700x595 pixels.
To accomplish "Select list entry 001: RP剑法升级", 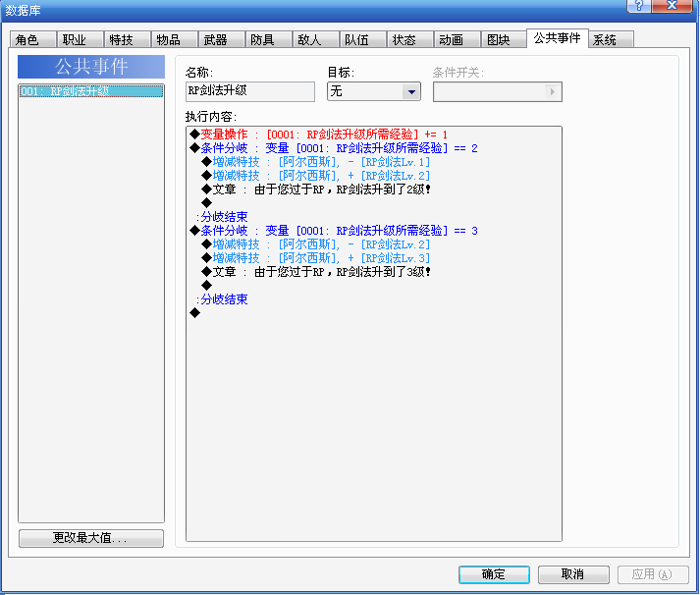I will coord(91,91).
